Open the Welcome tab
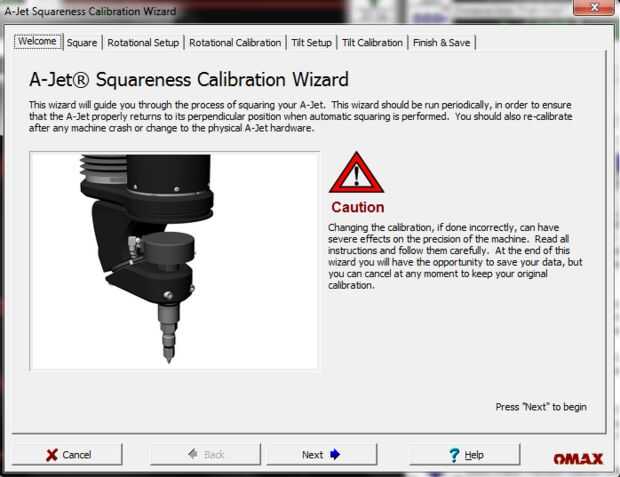Viewport: 620px width, 477px height. (38, 42)
